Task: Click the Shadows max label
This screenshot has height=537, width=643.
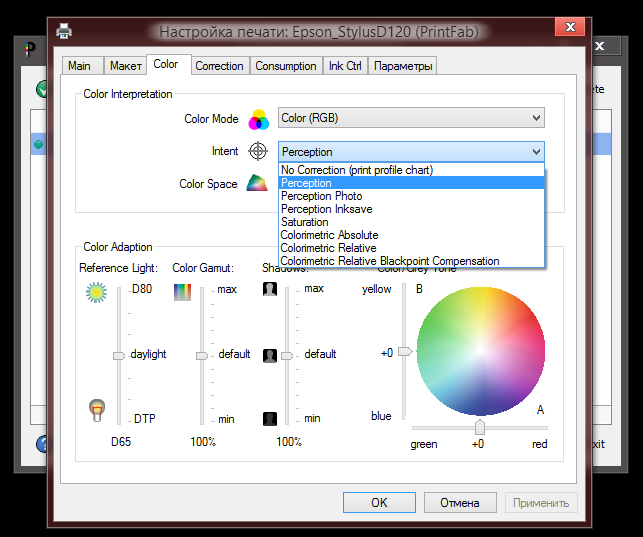Action: (x=314, y=289)
